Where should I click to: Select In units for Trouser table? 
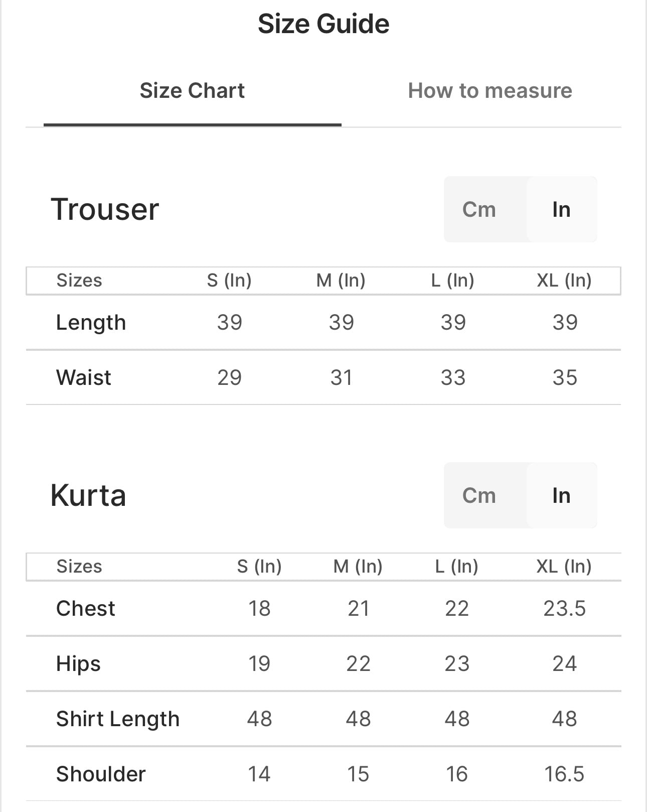pyautogui.click(x=561, y=209)
